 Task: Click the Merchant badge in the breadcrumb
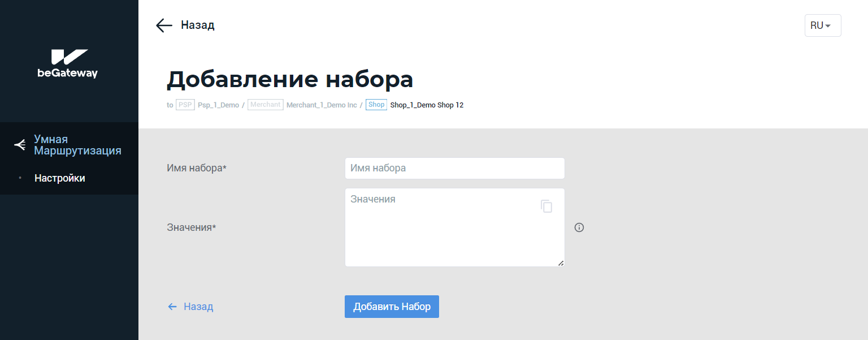tap(265, 105)
